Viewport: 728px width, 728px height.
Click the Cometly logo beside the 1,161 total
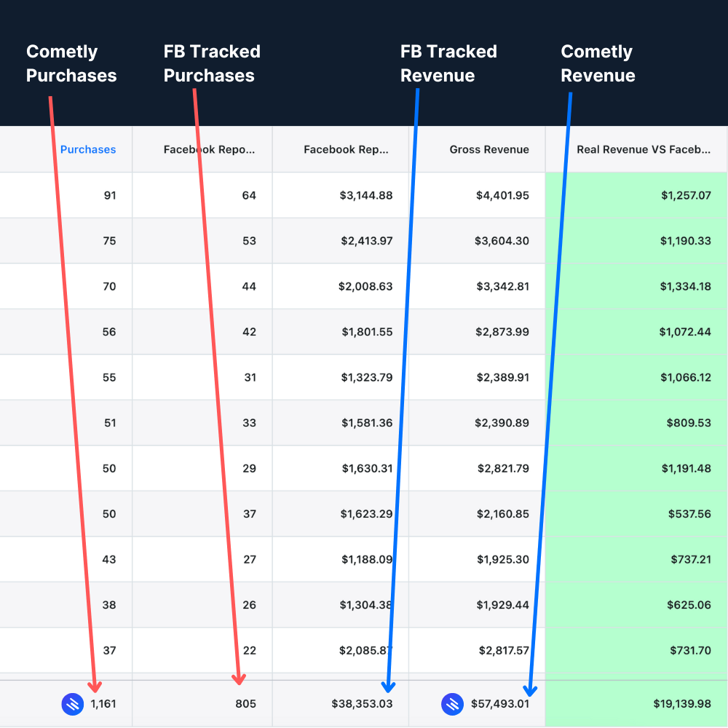[72, 704]
